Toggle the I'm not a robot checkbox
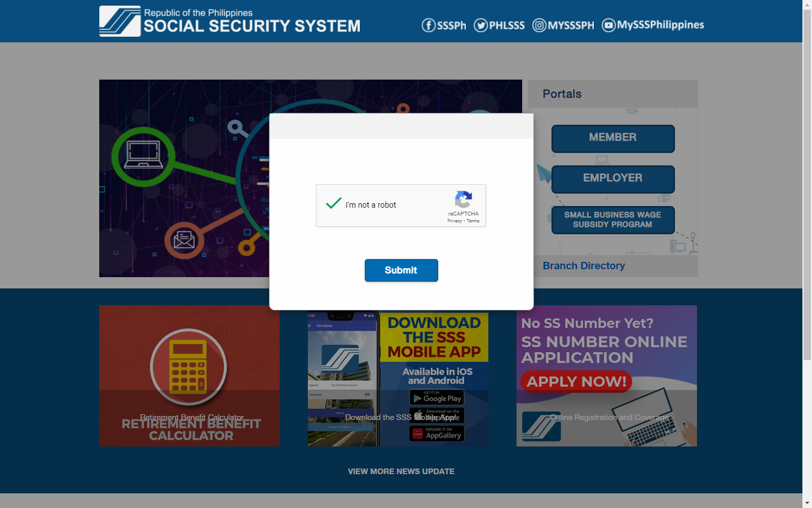This screenshot has width=812, height=508. point(334,204)
